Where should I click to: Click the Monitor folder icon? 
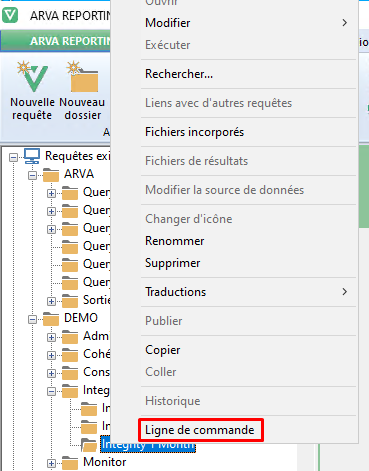point(70,463)
